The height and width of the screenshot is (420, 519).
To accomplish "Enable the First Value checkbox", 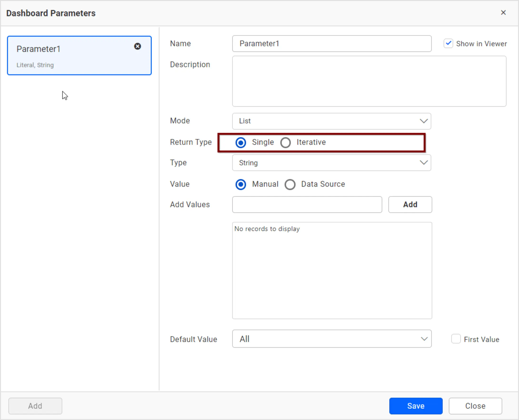I will click(456, 339).
